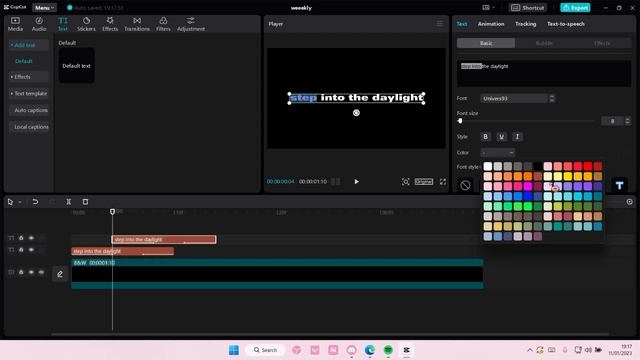Click the font size stepper arrows
The height and width of the screenshot is (360, 640).
[627, 121]
